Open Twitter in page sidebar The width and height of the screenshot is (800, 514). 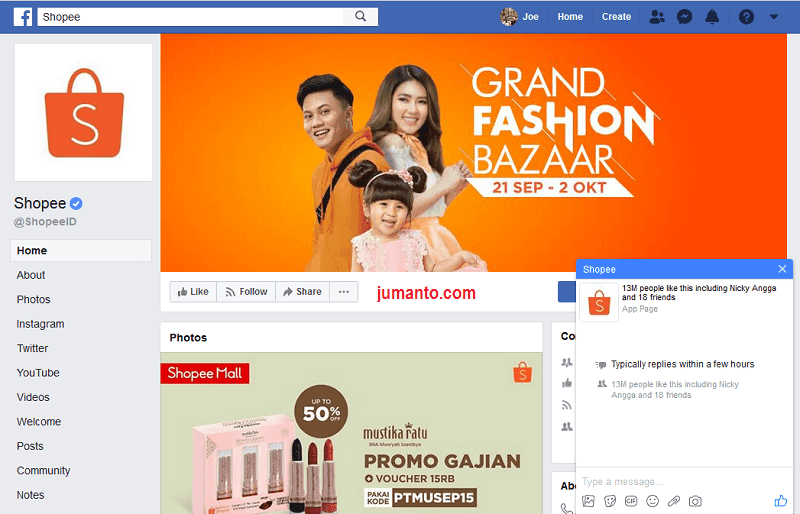pos(32,349)
